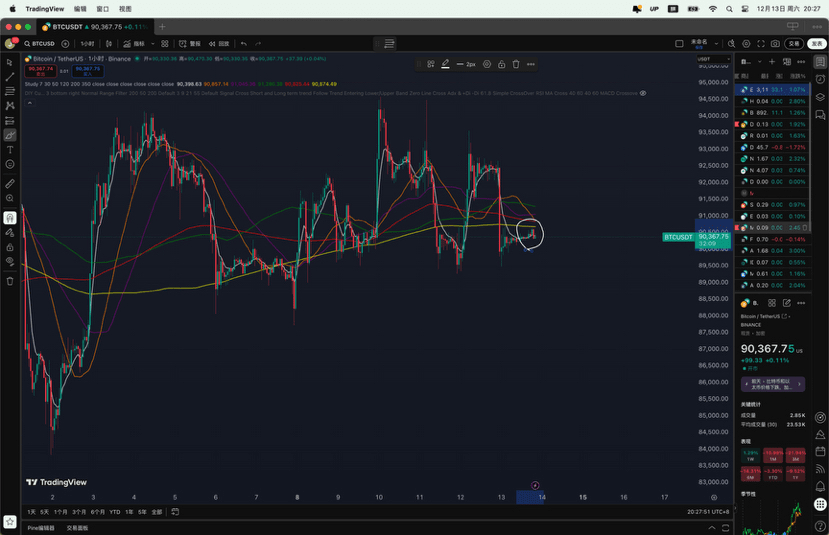Open the USDT currency dropdown on price axis
Screen dimensions: 829x535
pyautogui.click(x=713, y=59)
